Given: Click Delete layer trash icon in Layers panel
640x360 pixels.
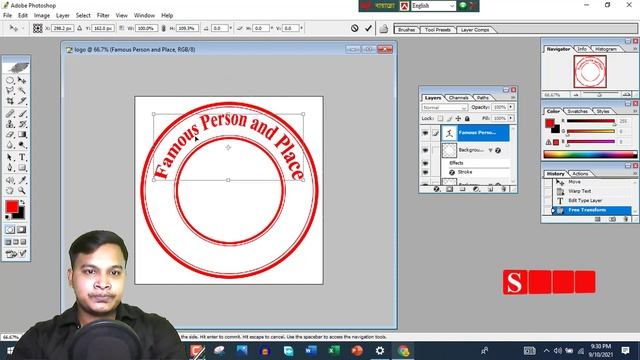Looking at the screenshot, I should [504, 189].
